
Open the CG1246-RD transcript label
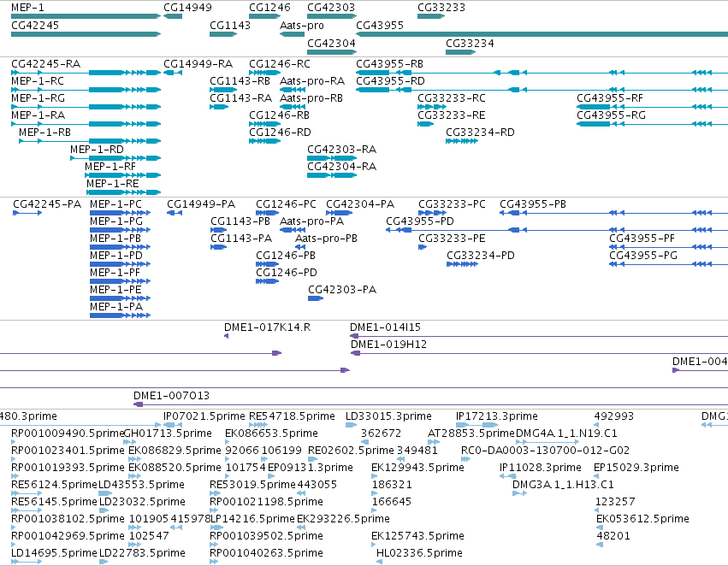pyautogui.click(x=280, y=133)
